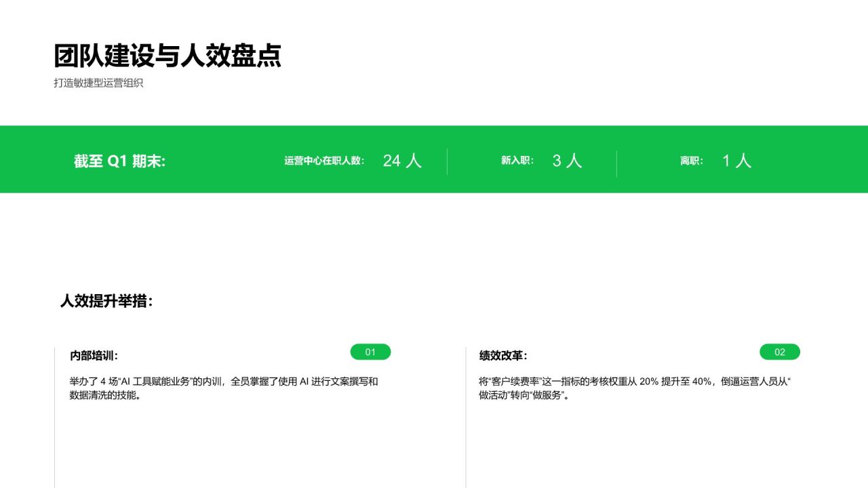Click the 24 人 value
Image resolution: width=868 pixels, height=488 pixels.
(x=402, y=161)
